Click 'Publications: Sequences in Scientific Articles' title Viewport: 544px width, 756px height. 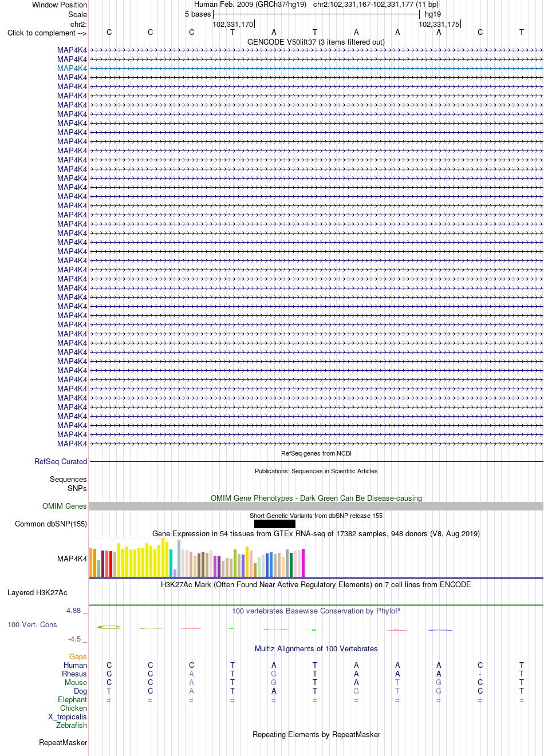316,471
